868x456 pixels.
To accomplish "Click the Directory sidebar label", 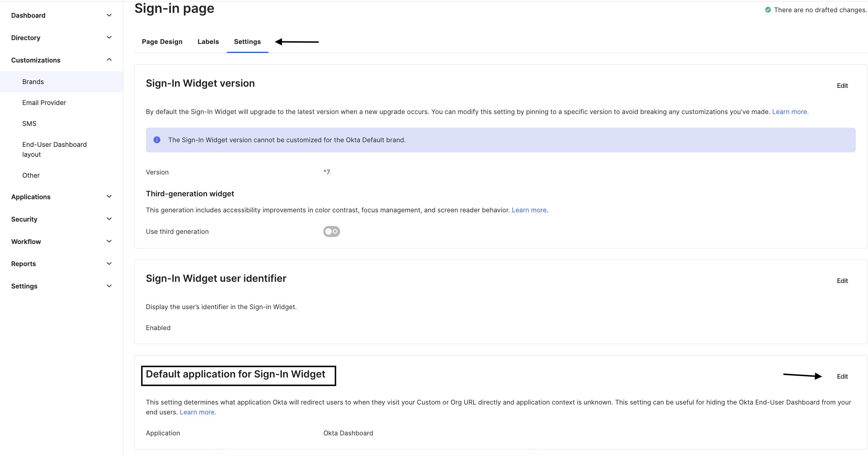I will pyautogui.click(x=26, y=38).
